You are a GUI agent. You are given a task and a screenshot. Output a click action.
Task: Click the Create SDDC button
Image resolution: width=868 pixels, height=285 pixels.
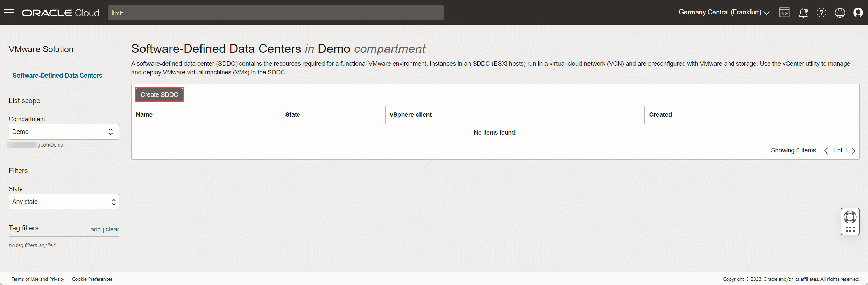pyautogui.click(x=160, y=95)
